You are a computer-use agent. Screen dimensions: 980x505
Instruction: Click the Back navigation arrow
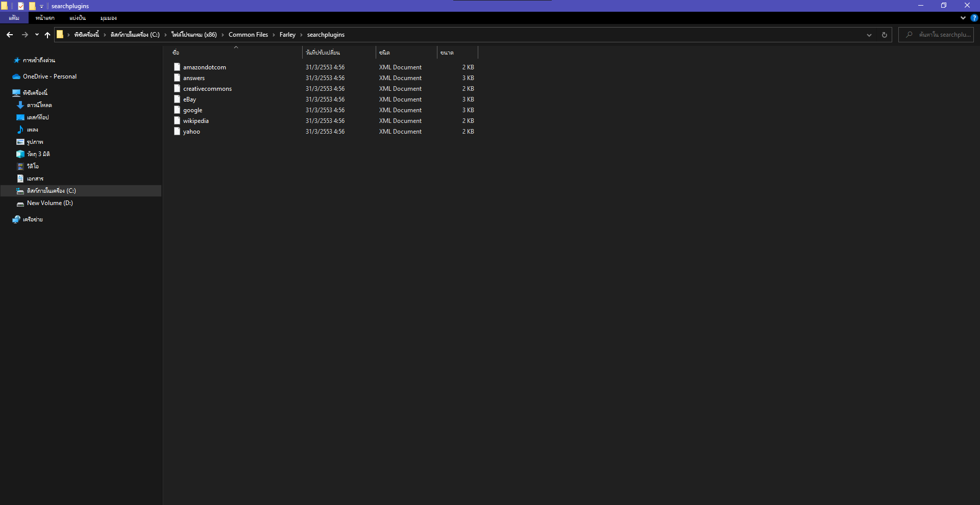[x=10, y=35]
